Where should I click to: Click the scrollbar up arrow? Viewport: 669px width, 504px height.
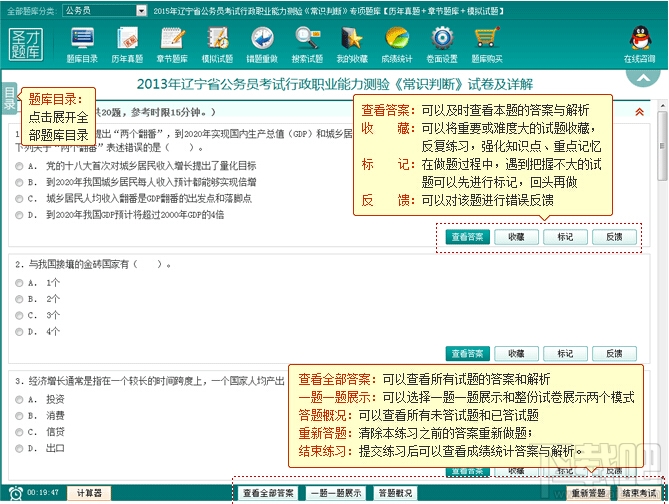tap(662, 105)
